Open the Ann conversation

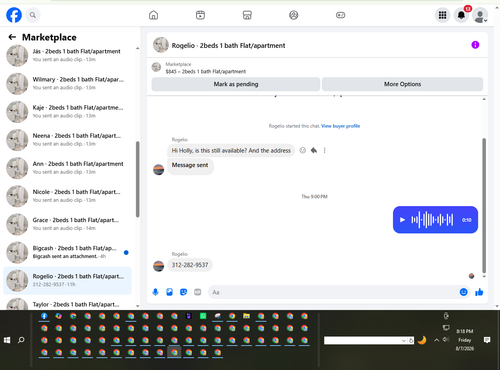tap(67, 168)
